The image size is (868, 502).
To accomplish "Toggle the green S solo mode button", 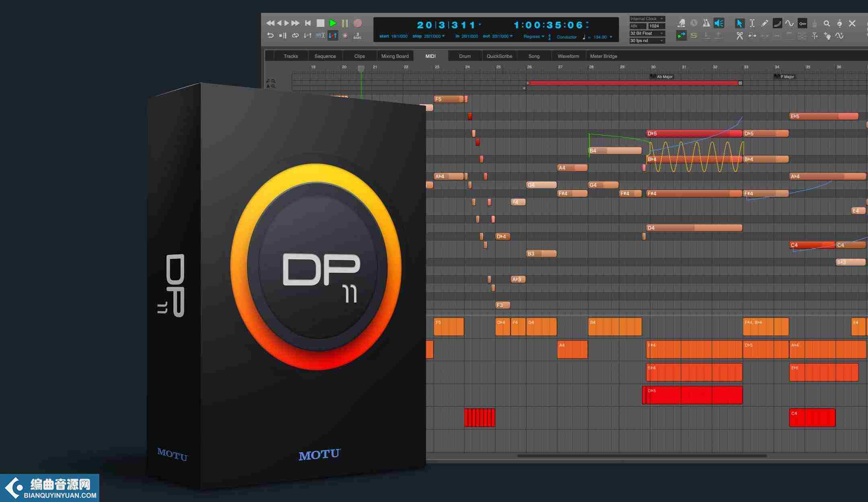I will (x=694, y=36).
